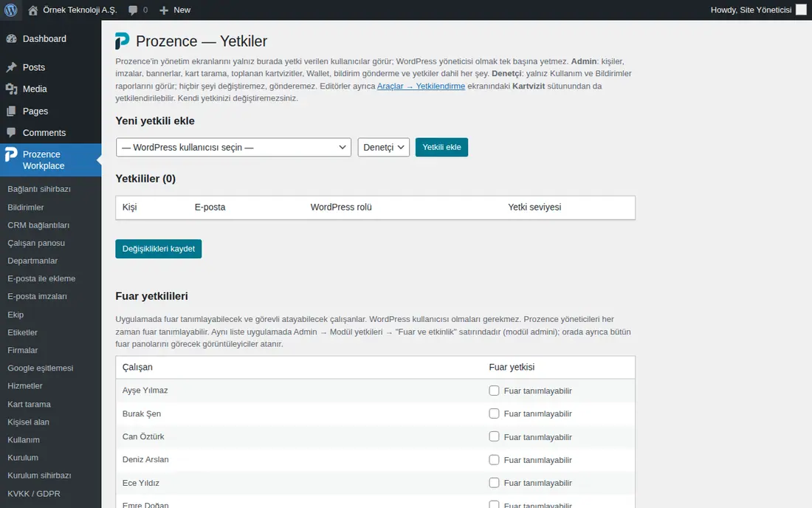Viewport: 812px width, 508px height.
Task: Open KVKK / GDPR submenu item
Action: coord(34,493)
